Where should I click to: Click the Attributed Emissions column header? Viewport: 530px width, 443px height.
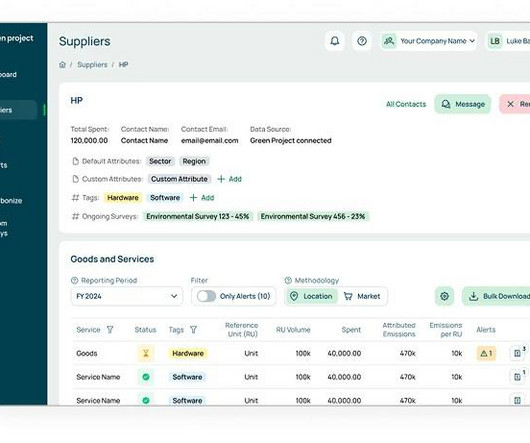click(399, 329)
